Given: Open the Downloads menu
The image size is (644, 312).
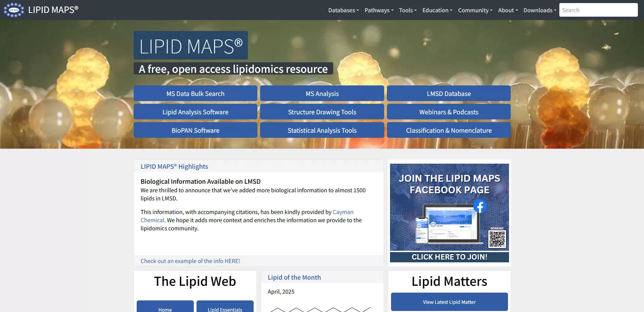Looking at the screenshot, I should click(539, 10).
